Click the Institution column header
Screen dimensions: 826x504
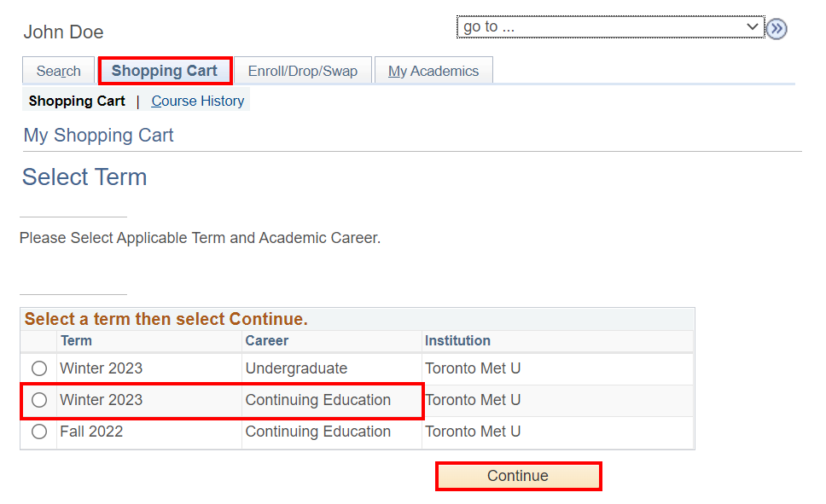coord(457,341)
